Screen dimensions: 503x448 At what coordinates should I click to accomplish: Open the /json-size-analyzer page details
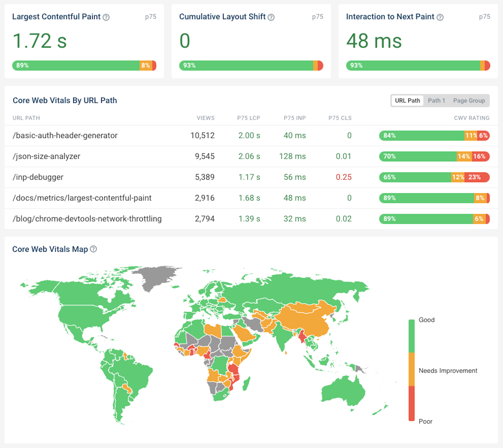click(x=47, y=156)
